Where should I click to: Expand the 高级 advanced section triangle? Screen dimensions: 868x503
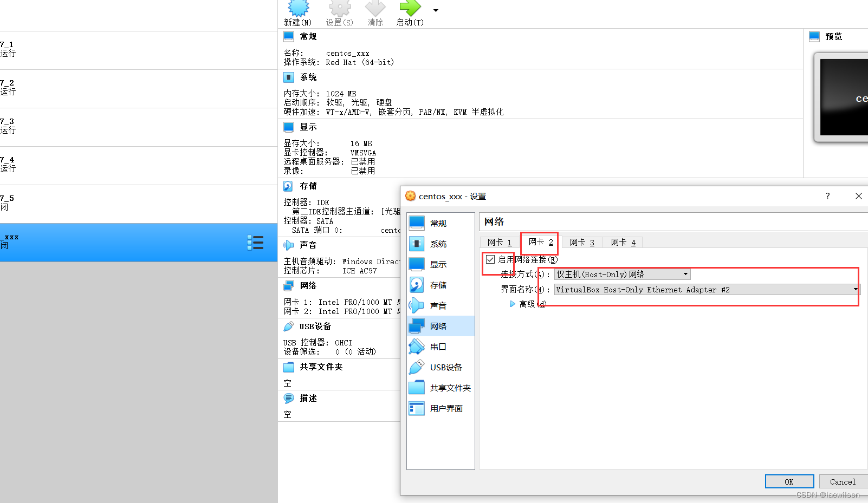click(513, 304)
